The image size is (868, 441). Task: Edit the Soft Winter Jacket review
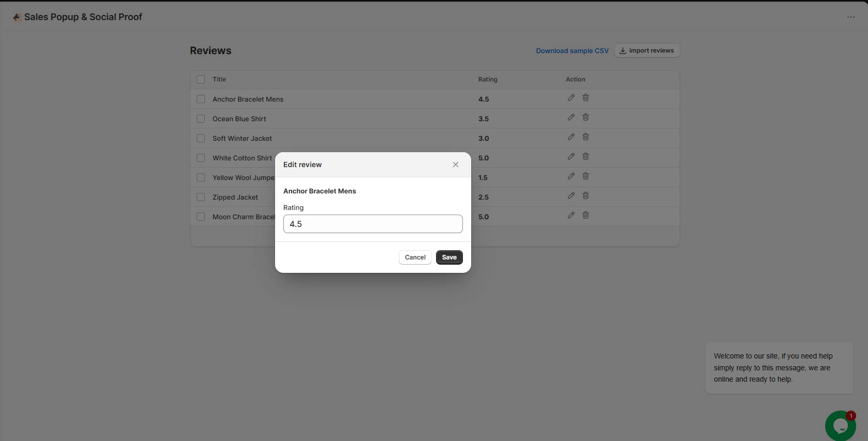pos(571,137)
